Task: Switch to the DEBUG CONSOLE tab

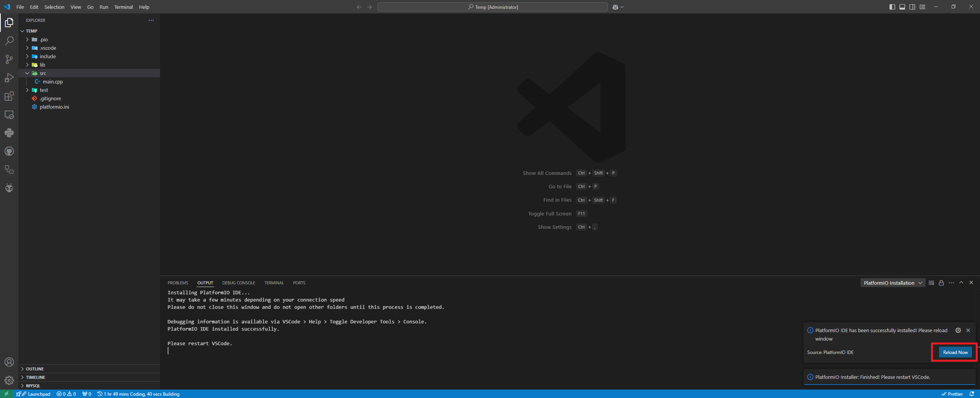Action: [x=238, y=283]
